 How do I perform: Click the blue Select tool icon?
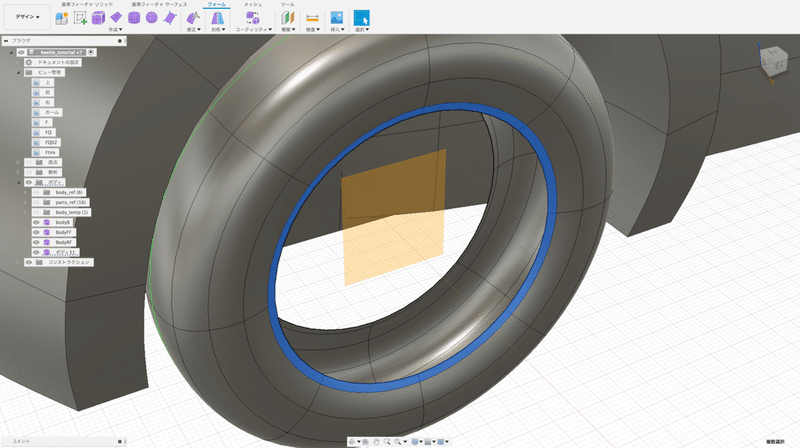(x=361, y=18)
